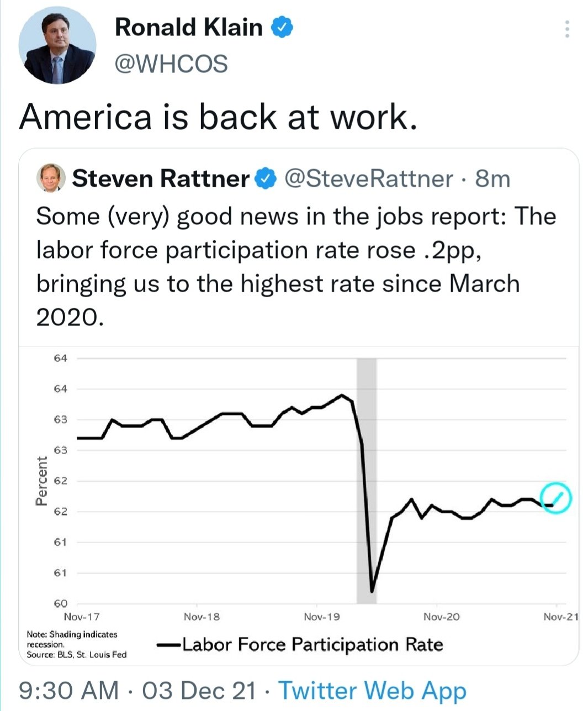Open the labor force participation chart image
The width and height of the screenshot is (588, 711).
click(299, 505)
